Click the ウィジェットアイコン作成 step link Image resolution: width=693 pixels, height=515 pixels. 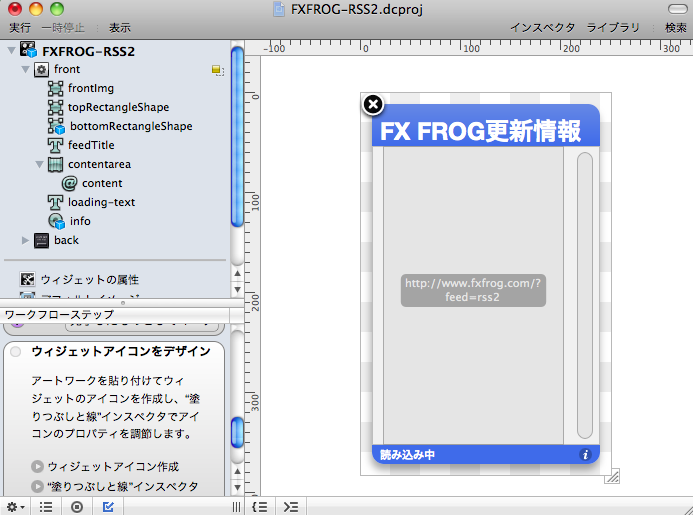point(113,467)
